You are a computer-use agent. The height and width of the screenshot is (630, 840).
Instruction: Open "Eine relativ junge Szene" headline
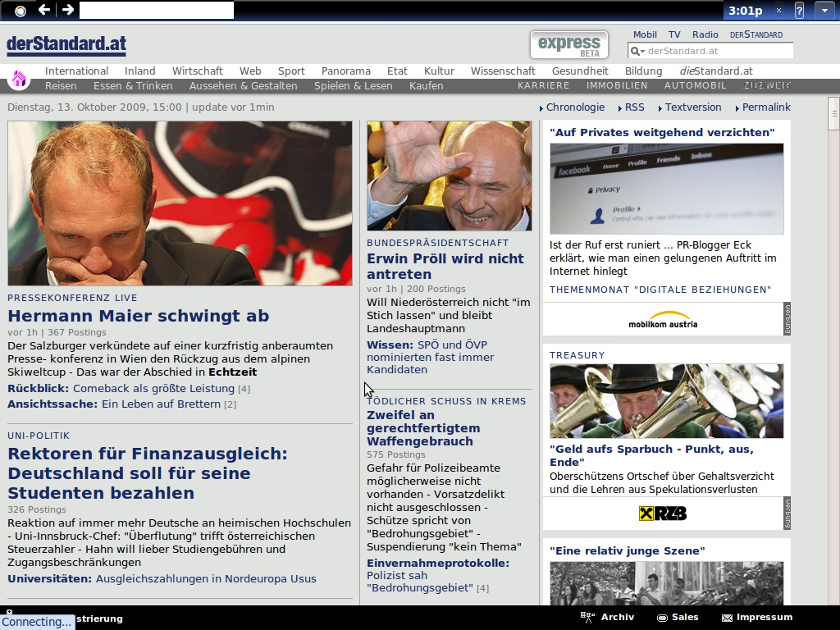(628, 550)
